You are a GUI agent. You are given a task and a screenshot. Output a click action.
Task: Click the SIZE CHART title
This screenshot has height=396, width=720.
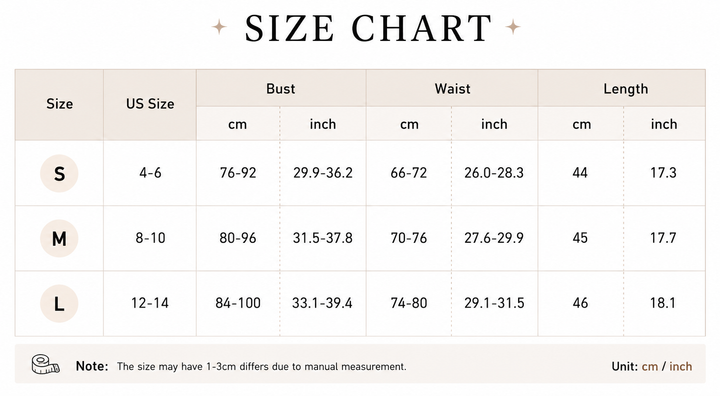coord(368,28)
